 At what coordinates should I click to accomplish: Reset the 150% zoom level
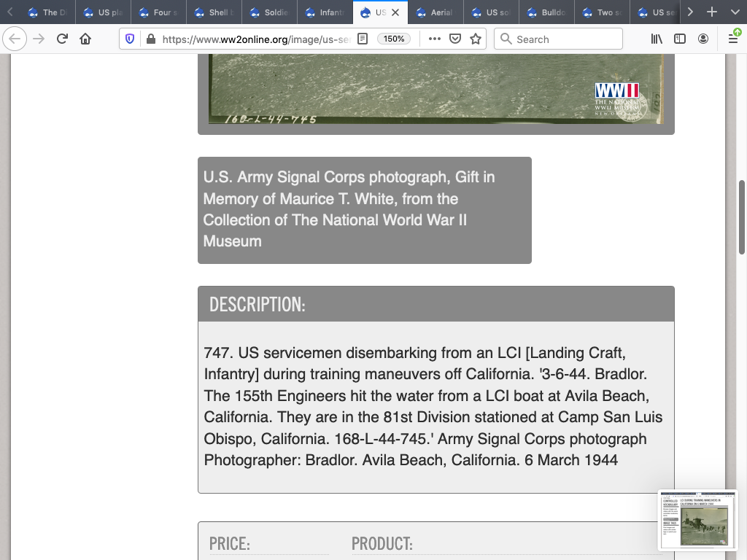pyautogui.click(x=394, y=39)
